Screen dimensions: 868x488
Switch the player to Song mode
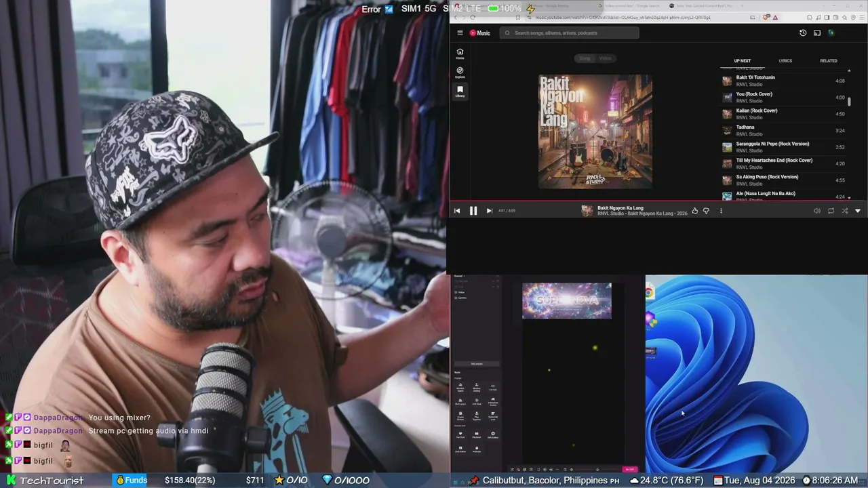pos(585,58)
